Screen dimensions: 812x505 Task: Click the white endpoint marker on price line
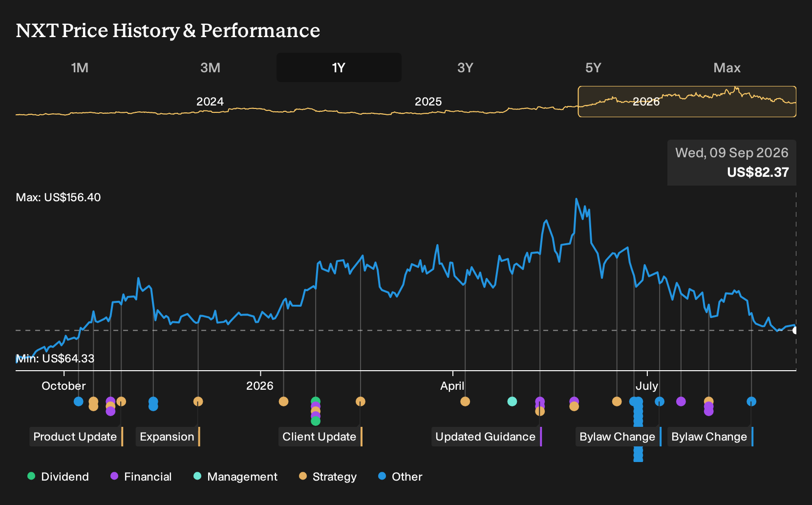click(x=795, y=330)
